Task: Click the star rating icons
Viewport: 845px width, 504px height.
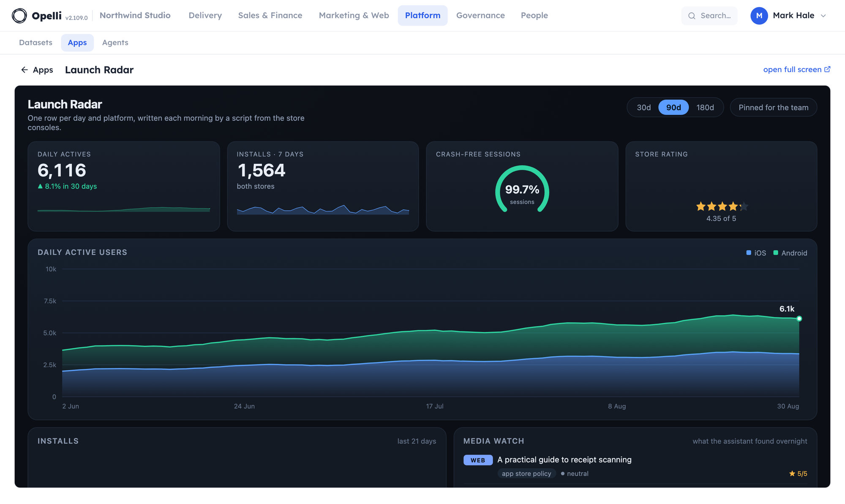Action: tap(722, 206)
